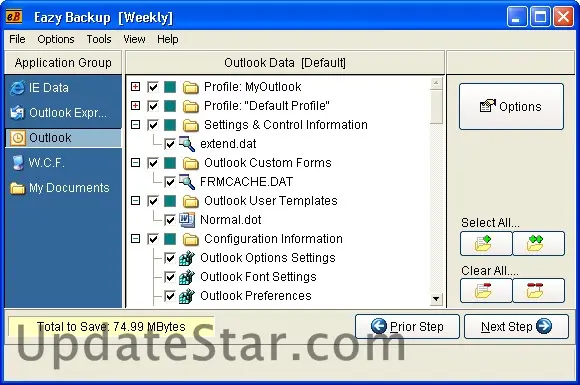This screenshot has width=580, height=385.
Task: Proceed with Next Step button
Action: (x=516, y=327)
